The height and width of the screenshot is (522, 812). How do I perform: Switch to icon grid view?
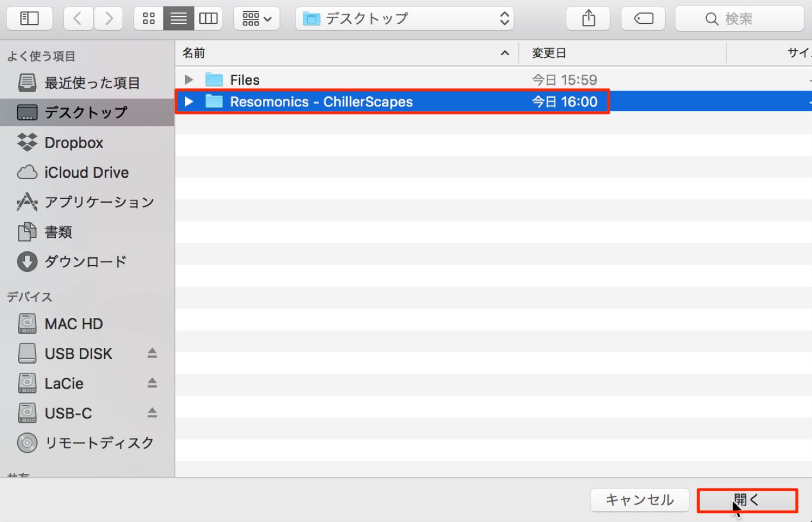pyautogui.click(x=148, y=18)
